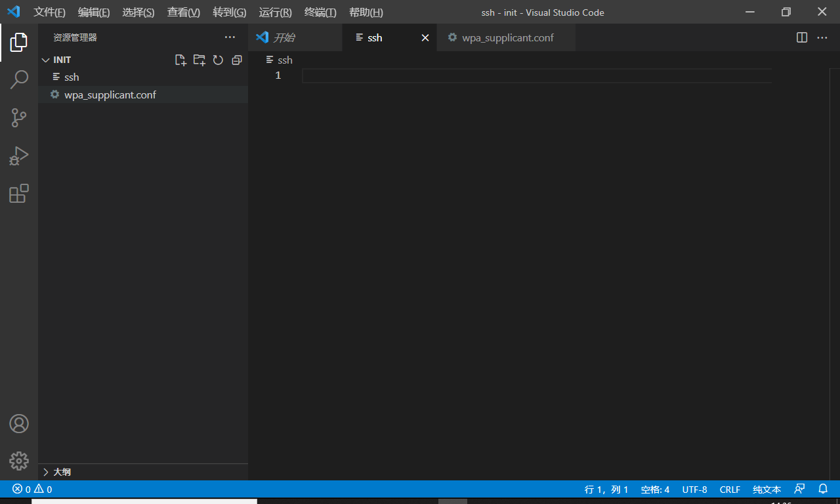The image size is (840, 504).
Task: Open the 编辑(E) menu
Action: tap(94, 12)
